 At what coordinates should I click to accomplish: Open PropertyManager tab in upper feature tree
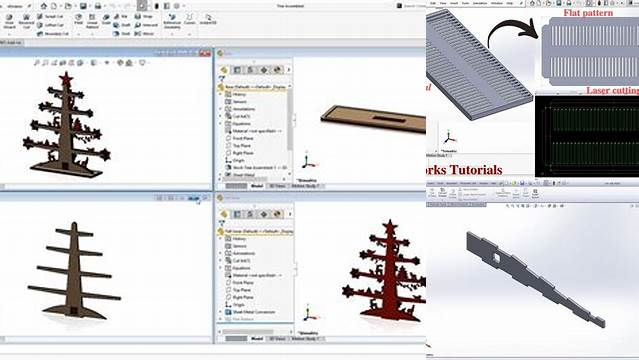237,70
